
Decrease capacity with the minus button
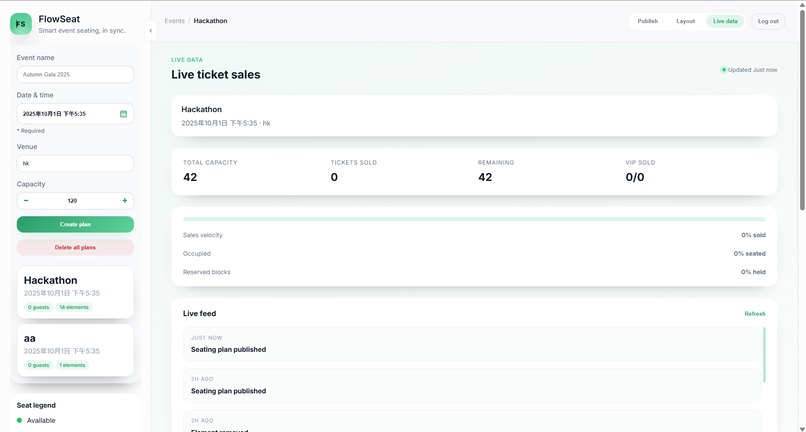(x=26, y=201)
